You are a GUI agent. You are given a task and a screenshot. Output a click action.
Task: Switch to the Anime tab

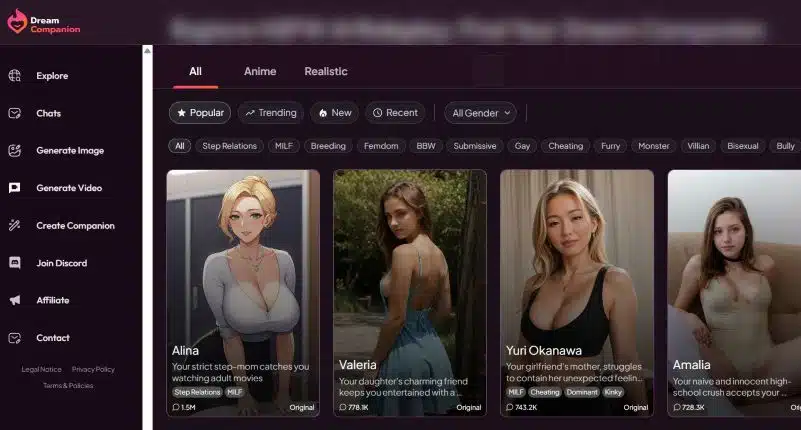[x=260, y=71]
